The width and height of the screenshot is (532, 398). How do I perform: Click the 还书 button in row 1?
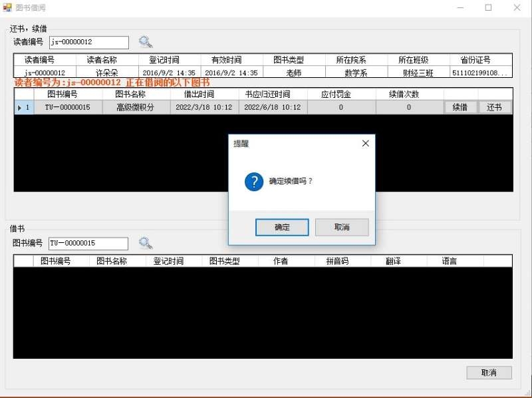tap(494, 108)
